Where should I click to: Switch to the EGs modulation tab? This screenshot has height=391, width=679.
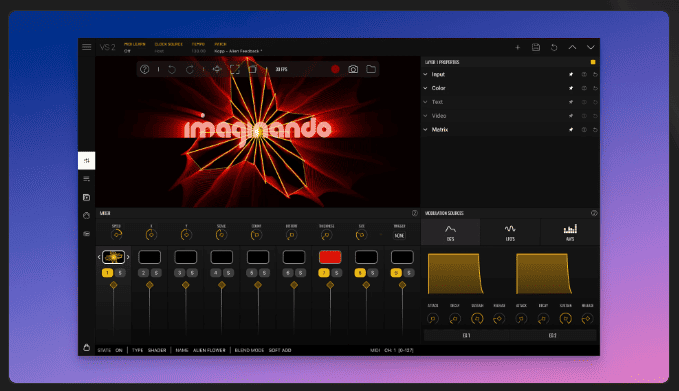tap(450, 232)
